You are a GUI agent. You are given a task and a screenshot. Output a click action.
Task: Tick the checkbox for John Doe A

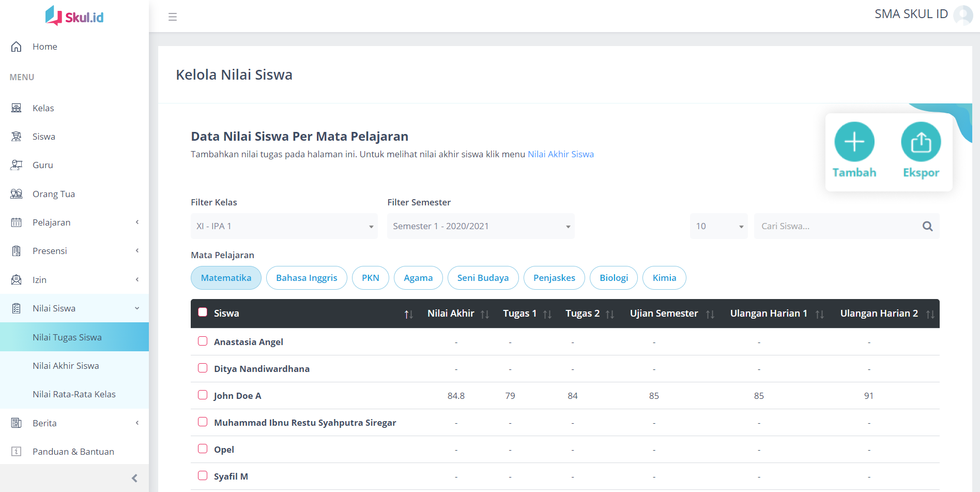coord(203,395)
